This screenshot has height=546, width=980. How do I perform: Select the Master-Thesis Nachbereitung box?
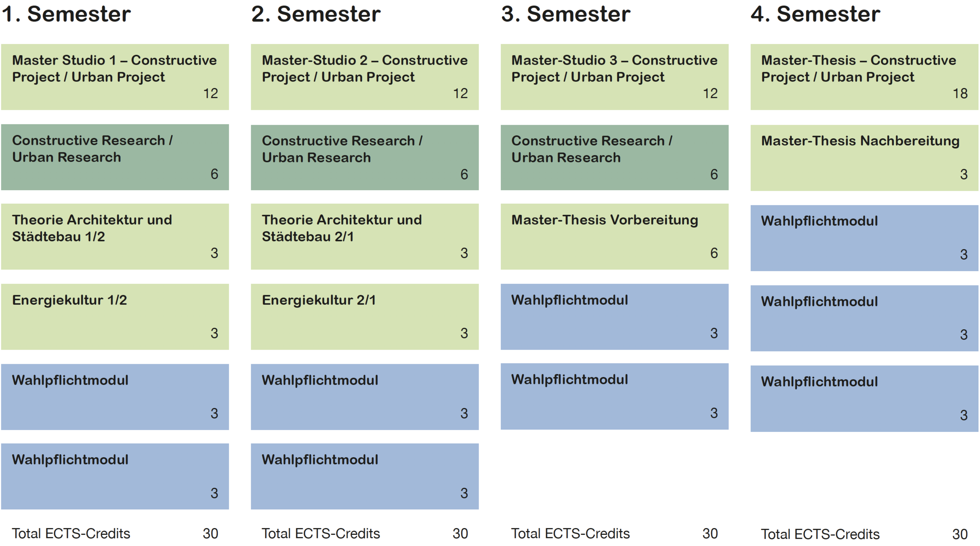(864, 157)
